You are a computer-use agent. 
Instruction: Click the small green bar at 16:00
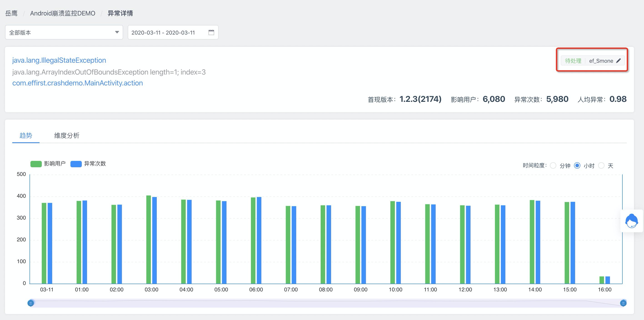pyautogui.click(x=602, y=280)
